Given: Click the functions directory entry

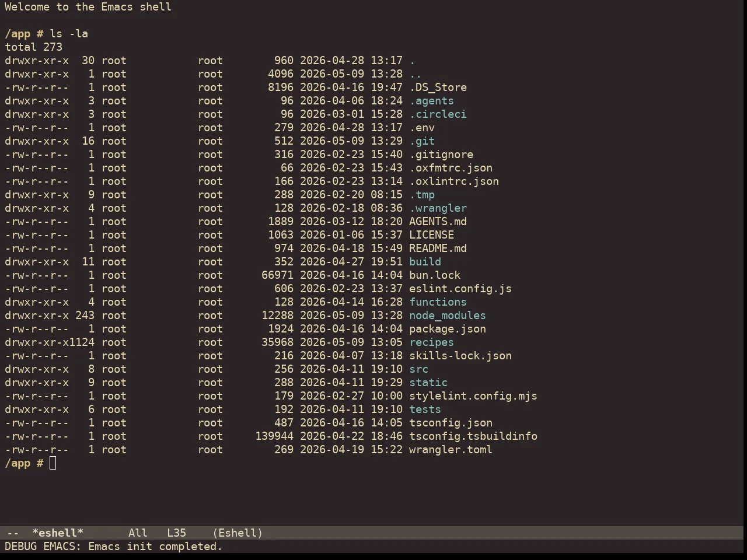Looking at the screenshot, I should pyautogui.click(x=438, y=302).
